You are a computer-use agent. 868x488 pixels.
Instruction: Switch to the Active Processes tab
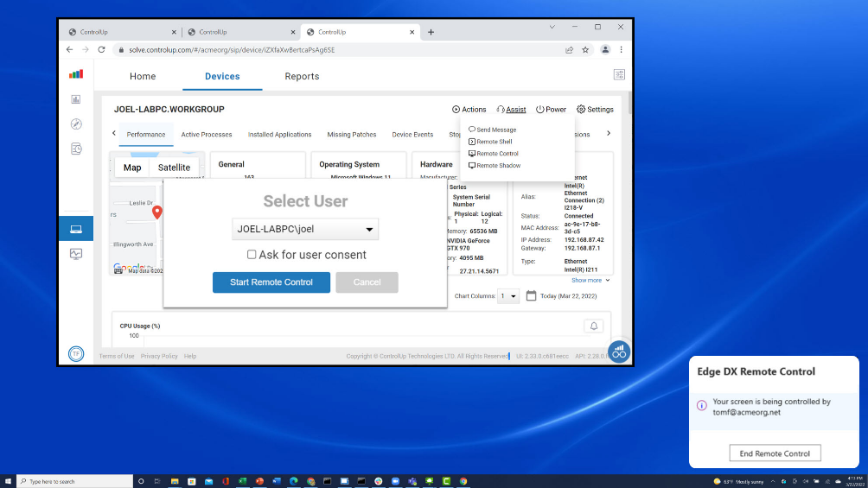[207, 135]
